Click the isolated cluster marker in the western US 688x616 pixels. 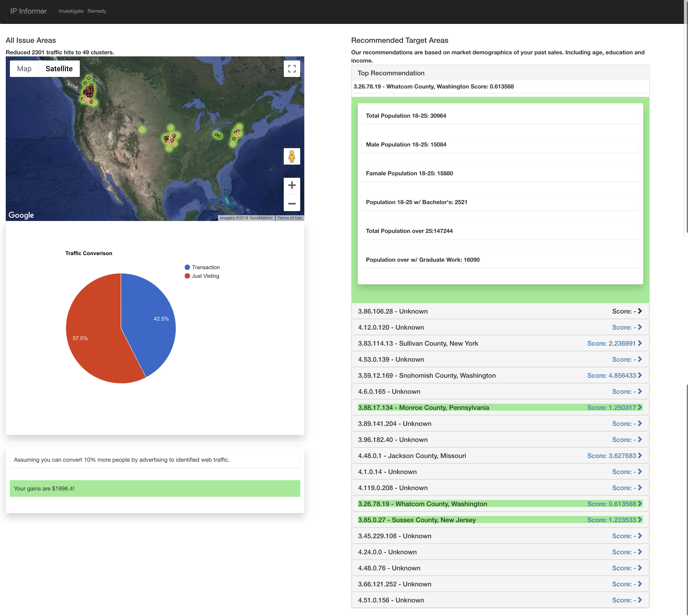(142, 130)
